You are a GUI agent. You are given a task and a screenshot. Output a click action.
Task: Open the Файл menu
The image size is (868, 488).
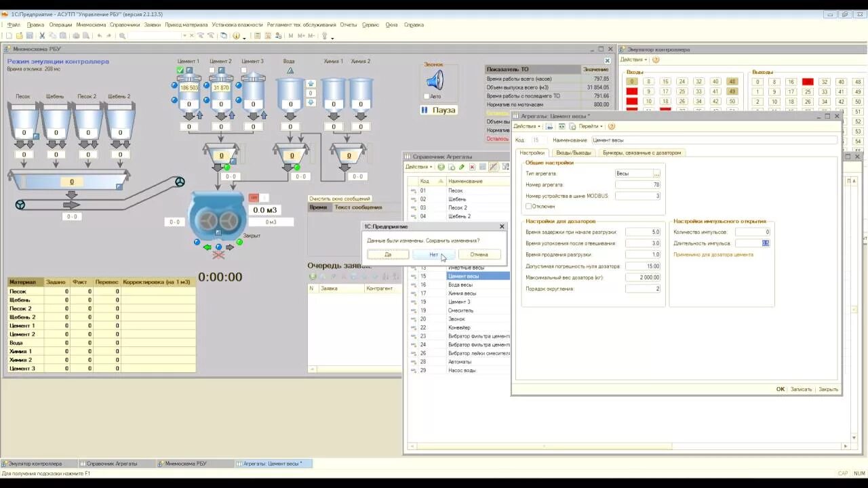click(x=14, y=24)
